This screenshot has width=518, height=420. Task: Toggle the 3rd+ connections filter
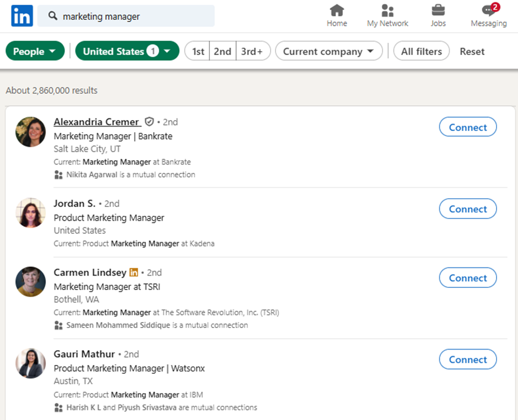coord(253,51)
